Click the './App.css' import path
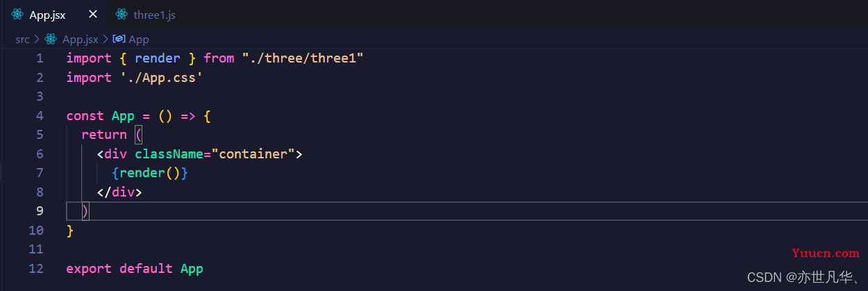868x291 pixels. point(157,77)
